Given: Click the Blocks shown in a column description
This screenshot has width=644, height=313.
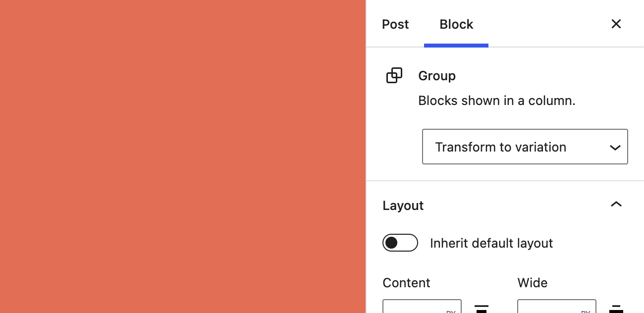Looking at the screenshot, I should [x=497, y=101].
